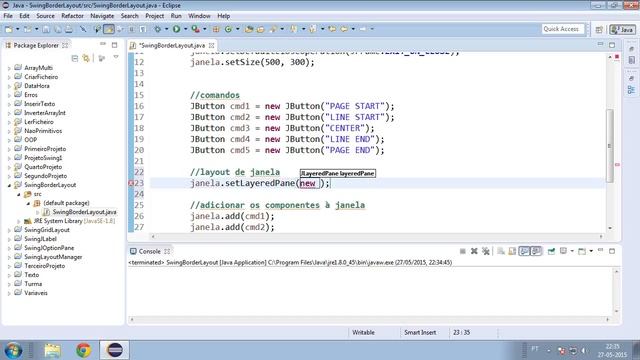640x360 pixels.
Task: Click Eclipse icon on the taskbar
Action: click(x=115, y=350)
